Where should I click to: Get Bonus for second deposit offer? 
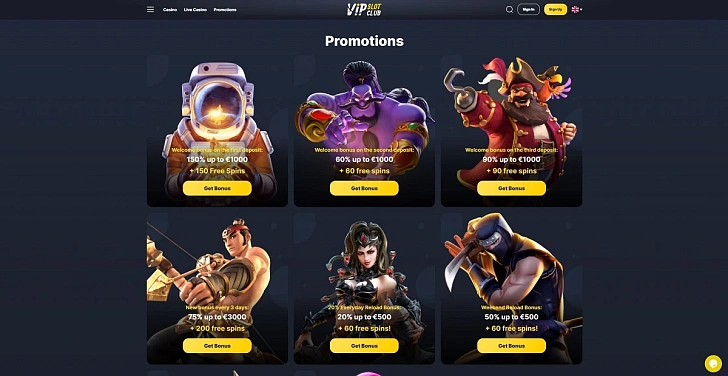364,188
